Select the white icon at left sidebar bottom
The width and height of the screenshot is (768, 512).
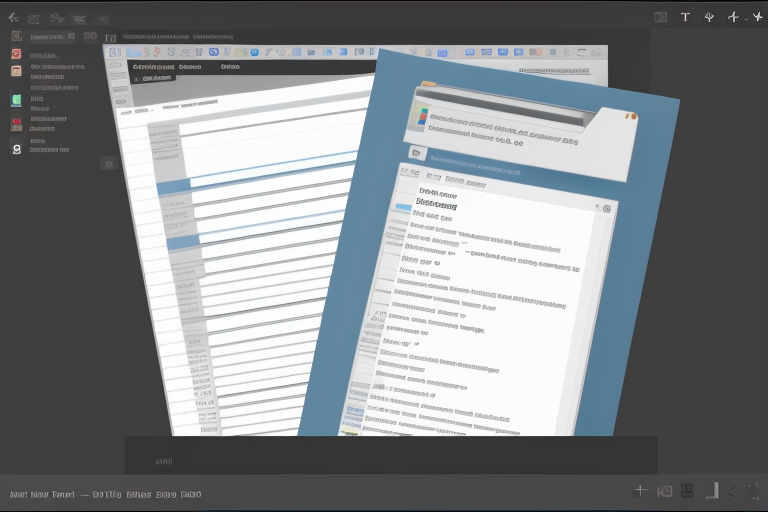(x=16, y=148)
